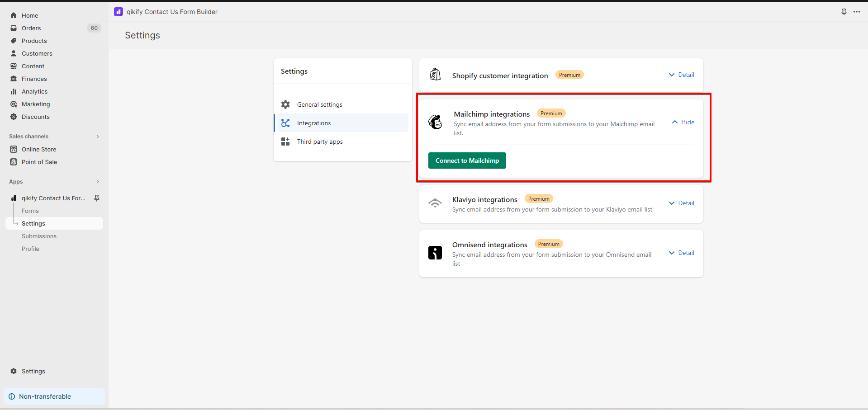The image size is (868, 410).
Task: Click the Analytics bar chart icon
Action: pos(14,91)
